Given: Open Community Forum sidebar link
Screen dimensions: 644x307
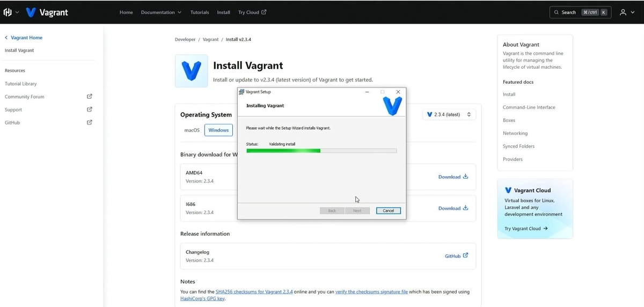Looking at the screenshot, I should point(25,97).
